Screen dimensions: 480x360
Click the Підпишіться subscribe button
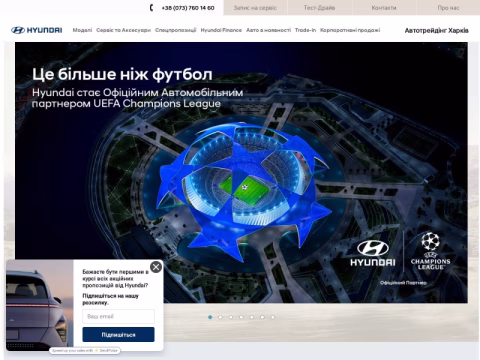coord(118,335)
